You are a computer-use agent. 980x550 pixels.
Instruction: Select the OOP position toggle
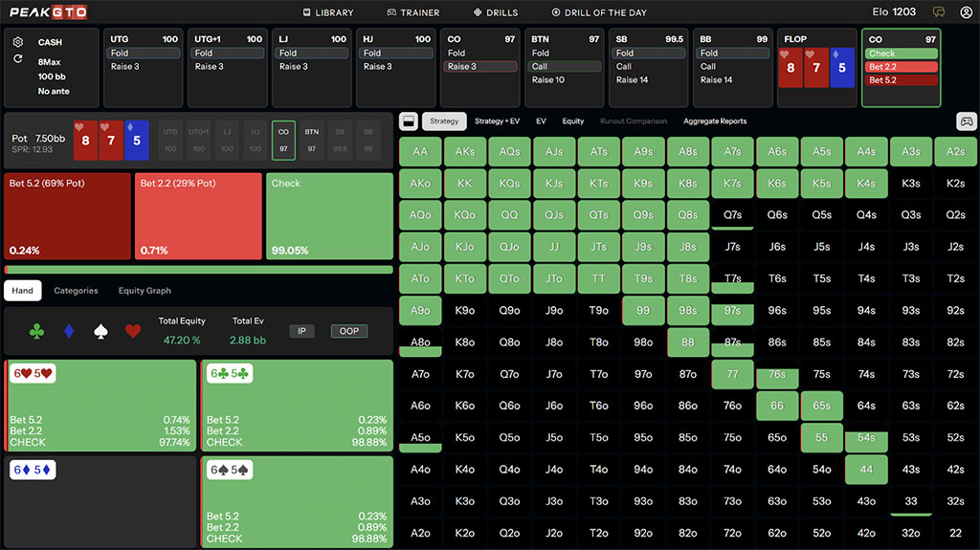(x=348, y=331)
